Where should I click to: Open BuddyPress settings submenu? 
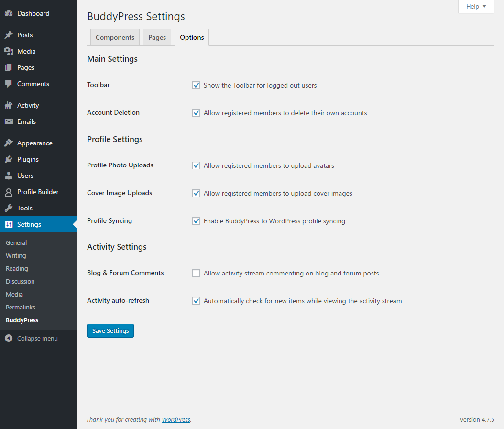22,320
